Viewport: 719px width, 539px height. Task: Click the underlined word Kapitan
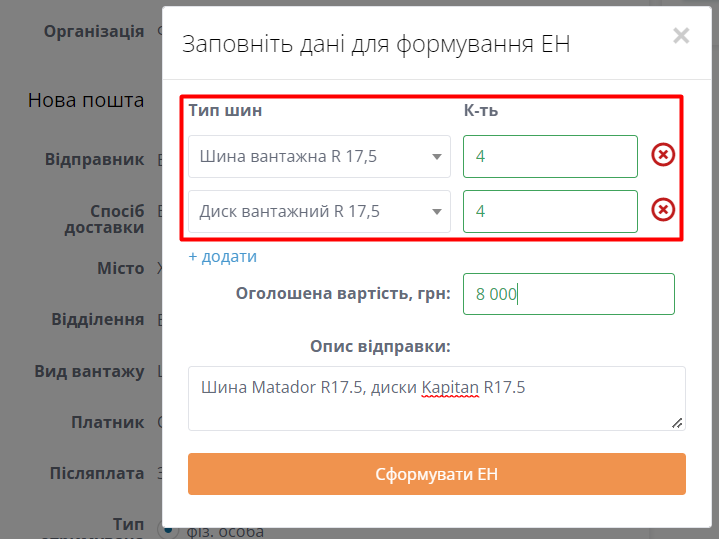pos(450,387)
